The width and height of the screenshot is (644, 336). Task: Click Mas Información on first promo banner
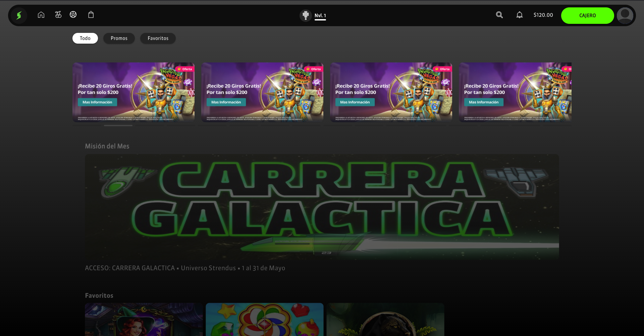[x=97, y=102]
